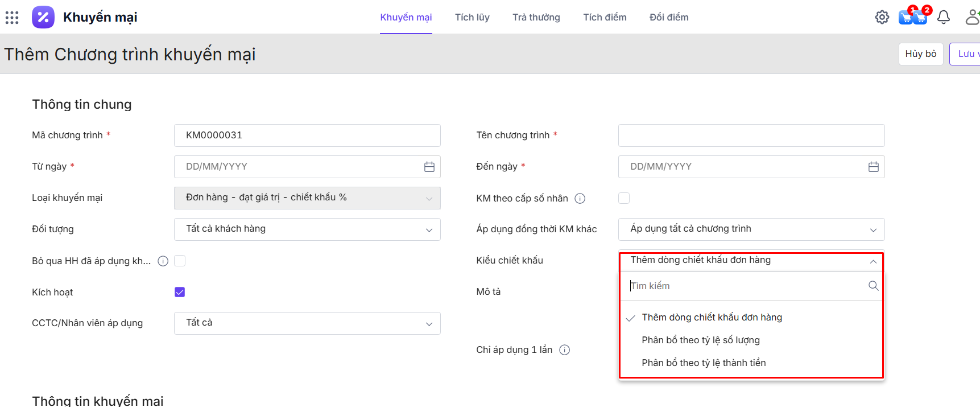This screenshot has width=980, height=407.
Task: Expand CCTC/Nhân viên áp dụng dropdown
Action: pos(307,323)
